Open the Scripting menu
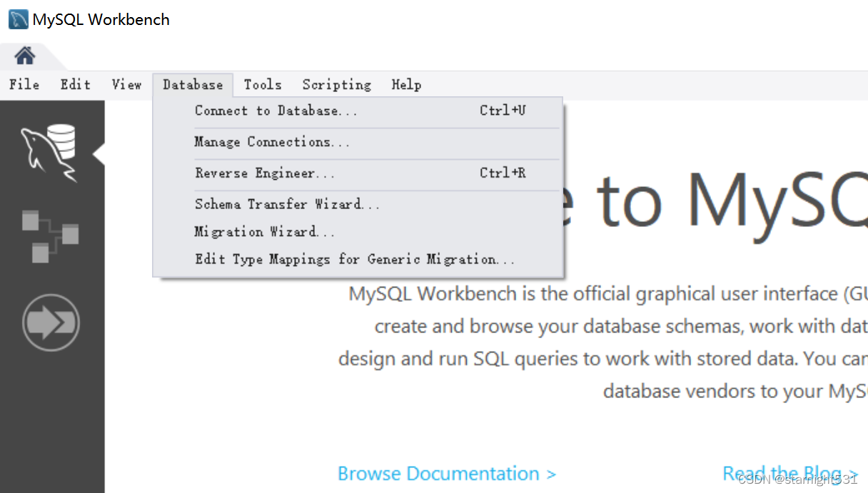 pos(336,84)
